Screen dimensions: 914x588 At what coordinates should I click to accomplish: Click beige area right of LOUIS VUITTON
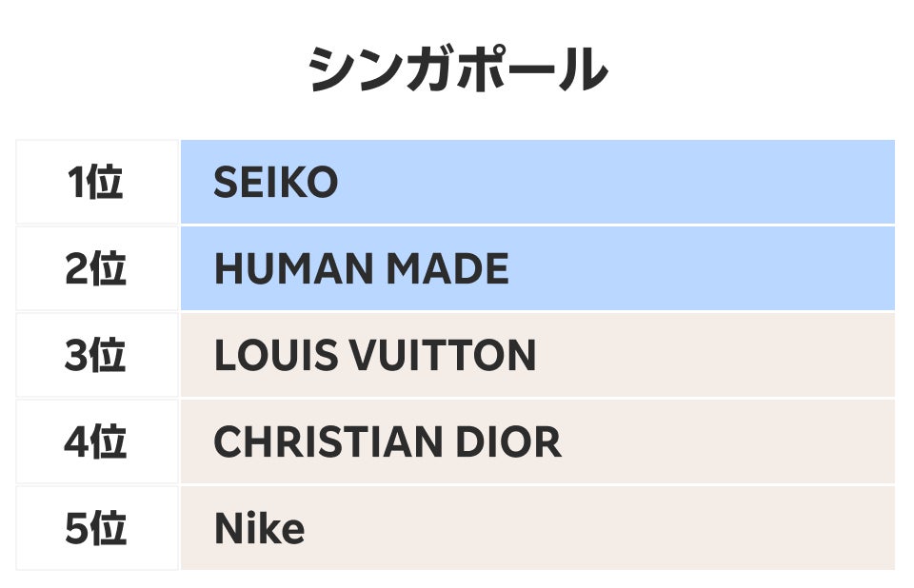pos(714,356)
